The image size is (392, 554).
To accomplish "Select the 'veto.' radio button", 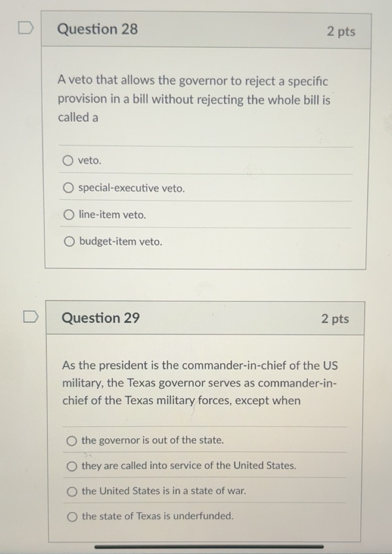I will click(x=68, y=161).
